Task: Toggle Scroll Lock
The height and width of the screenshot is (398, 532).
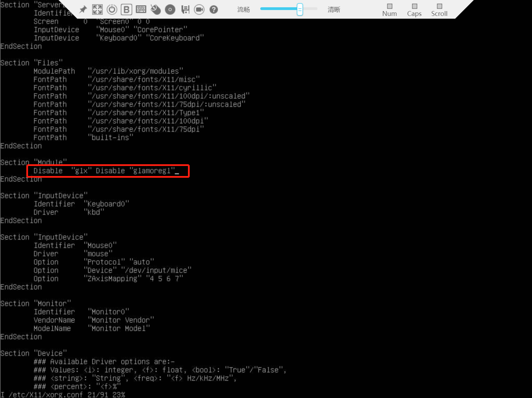Action: [x=439, y=9]
